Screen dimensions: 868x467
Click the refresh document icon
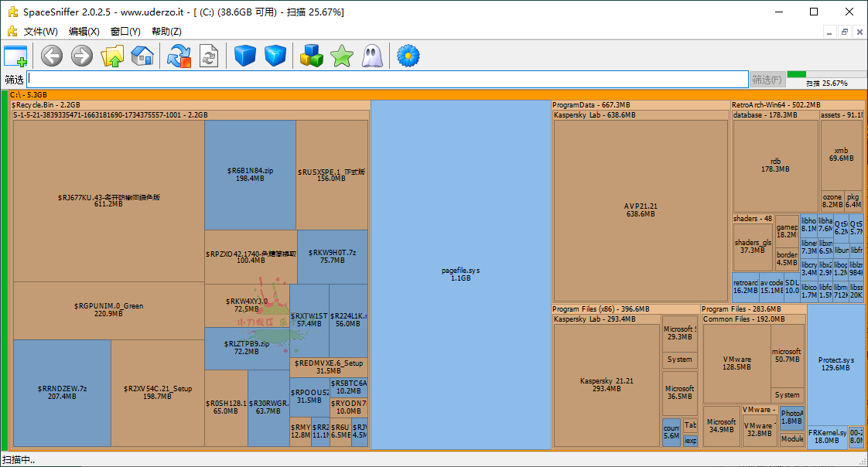209,56
